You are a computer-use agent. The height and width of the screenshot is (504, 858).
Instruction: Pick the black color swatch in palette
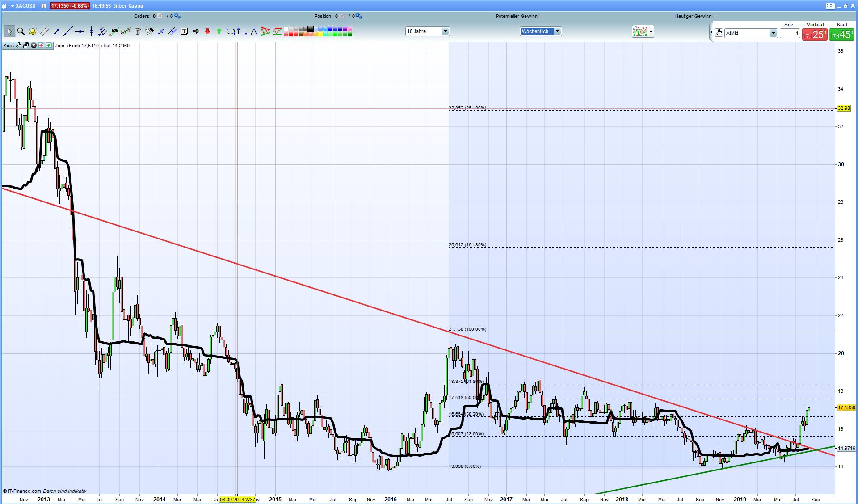pyautogui.click(x=311, y=29)
